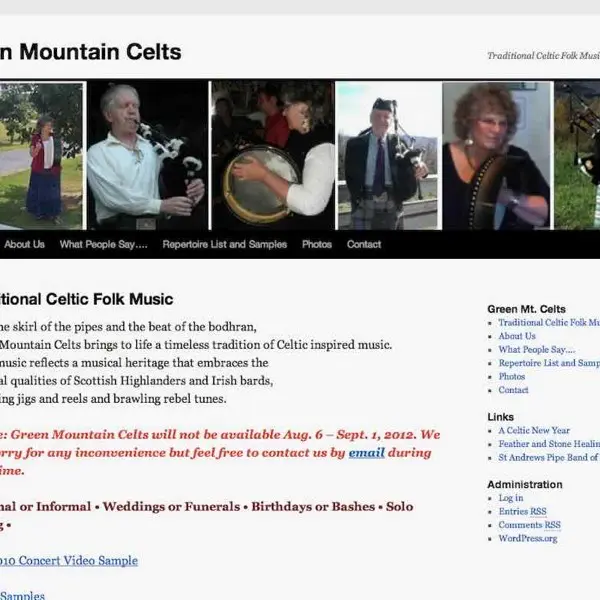Screen dimensions: 600x600
Task: Click photo of man in white shirt playing bagpipes
Action: point(147,156)
